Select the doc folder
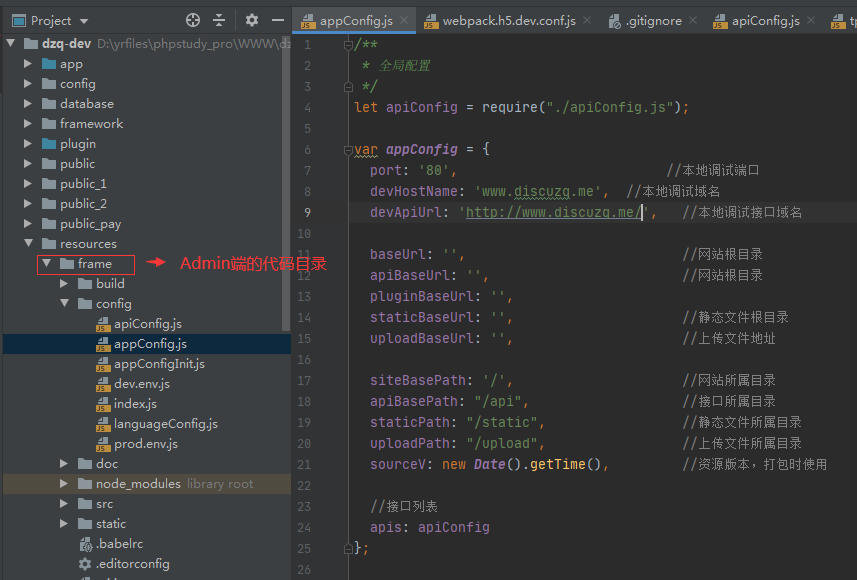 [107, 464]
